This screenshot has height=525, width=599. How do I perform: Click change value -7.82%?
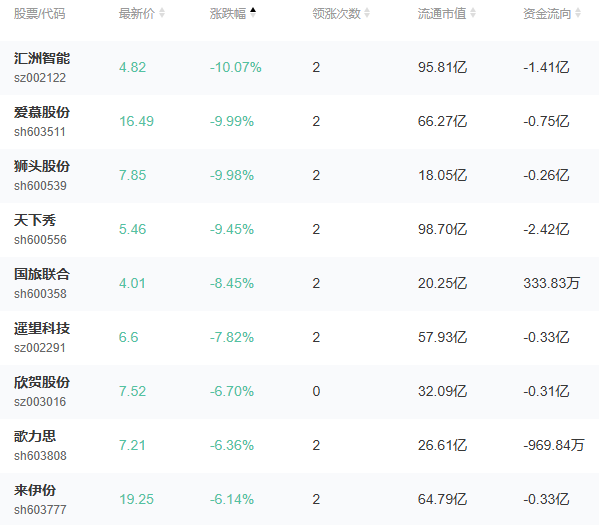pos(232,337)
